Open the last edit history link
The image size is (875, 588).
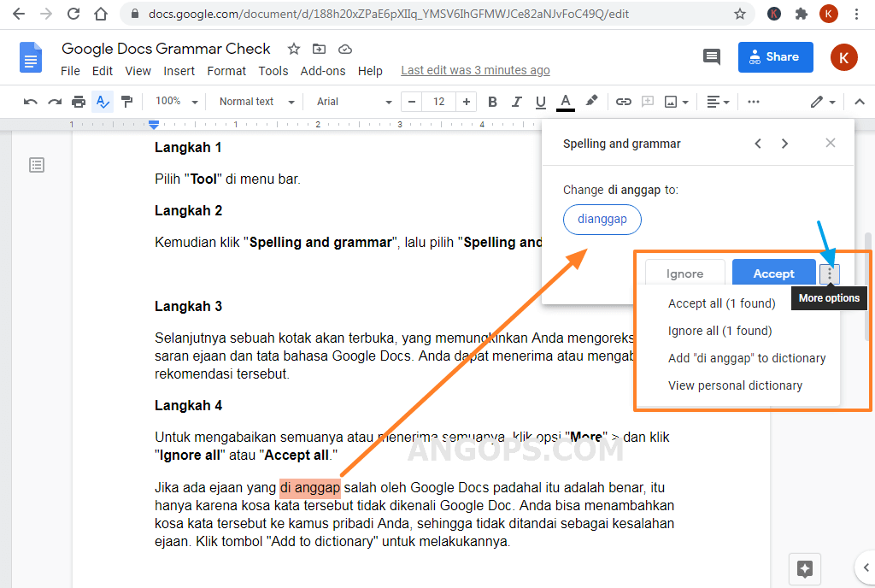475,70
